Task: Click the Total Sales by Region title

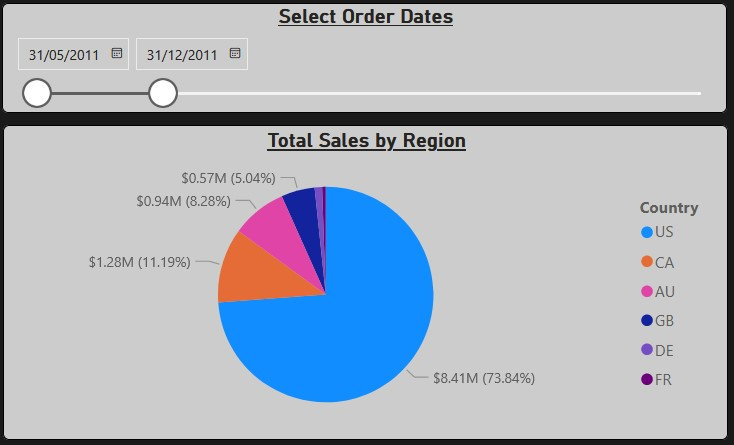Action: click(x=366, y=141)
